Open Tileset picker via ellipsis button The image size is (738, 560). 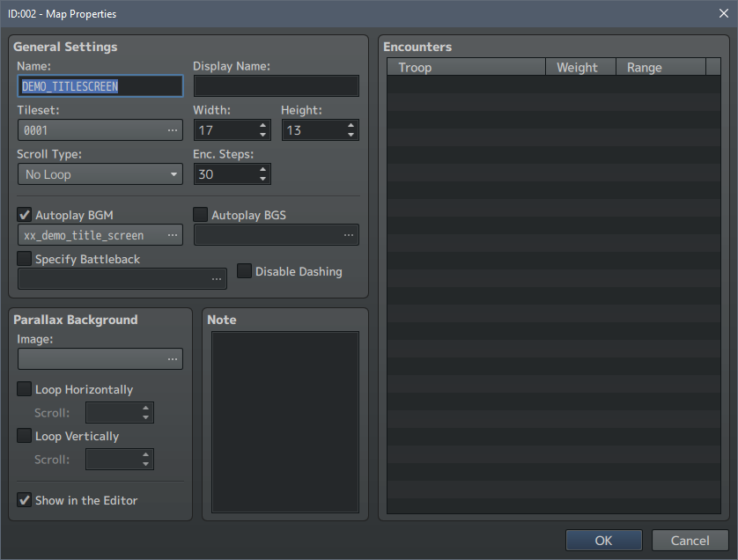(x=173, y=130)
